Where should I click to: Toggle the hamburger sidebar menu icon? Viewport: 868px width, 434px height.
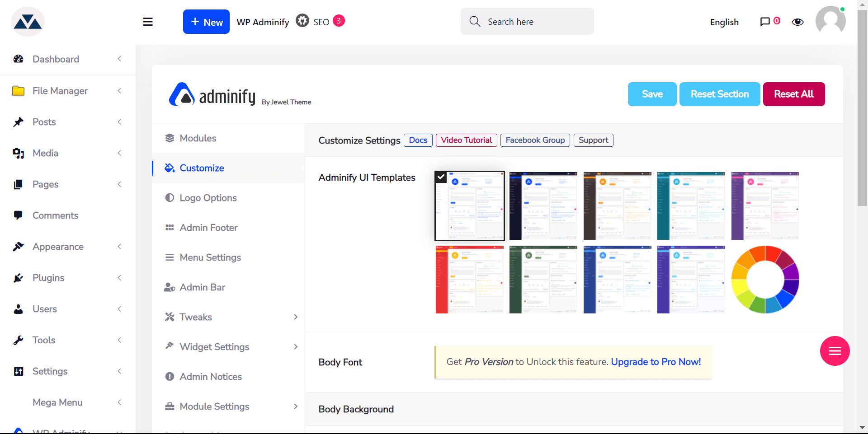[x=148, y=22]
